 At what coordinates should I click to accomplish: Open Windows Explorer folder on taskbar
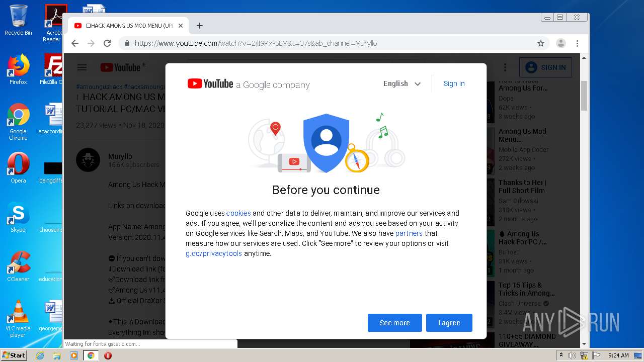[x=57, y=355]
